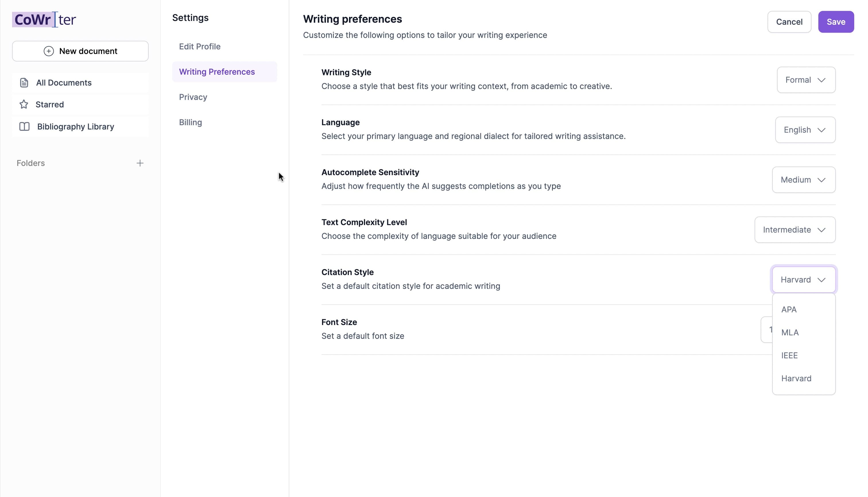Create a New document
The height and width of the screenshot is (497, 868).
(80, 51)
